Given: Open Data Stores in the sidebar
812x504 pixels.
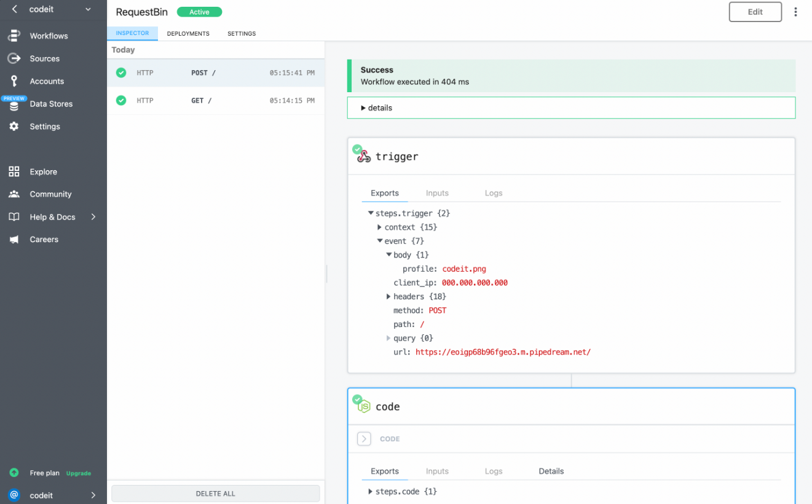Looking at the screenshot, I should pyautogui.click(x=51, y=104).
